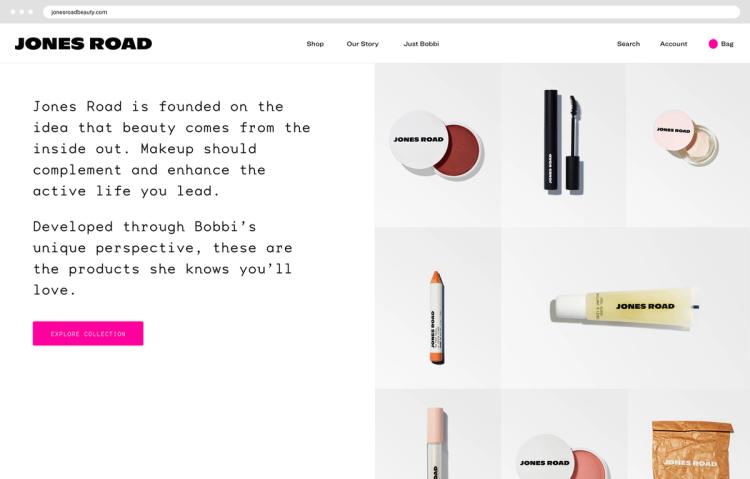This screenshot has width=750, height=479.
Task: Click the Explore Collection button
Action: (x=88, y=334)
